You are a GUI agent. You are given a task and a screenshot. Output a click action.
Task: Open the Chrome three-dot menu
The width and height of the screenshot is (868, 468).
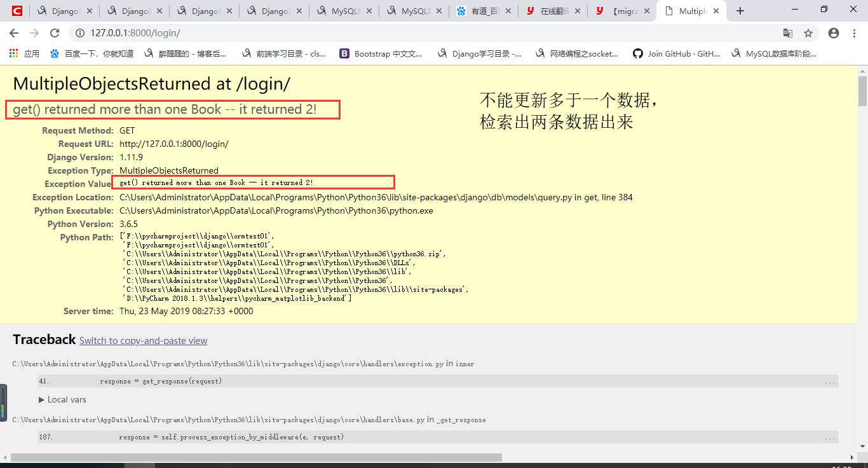pos(854,33)
